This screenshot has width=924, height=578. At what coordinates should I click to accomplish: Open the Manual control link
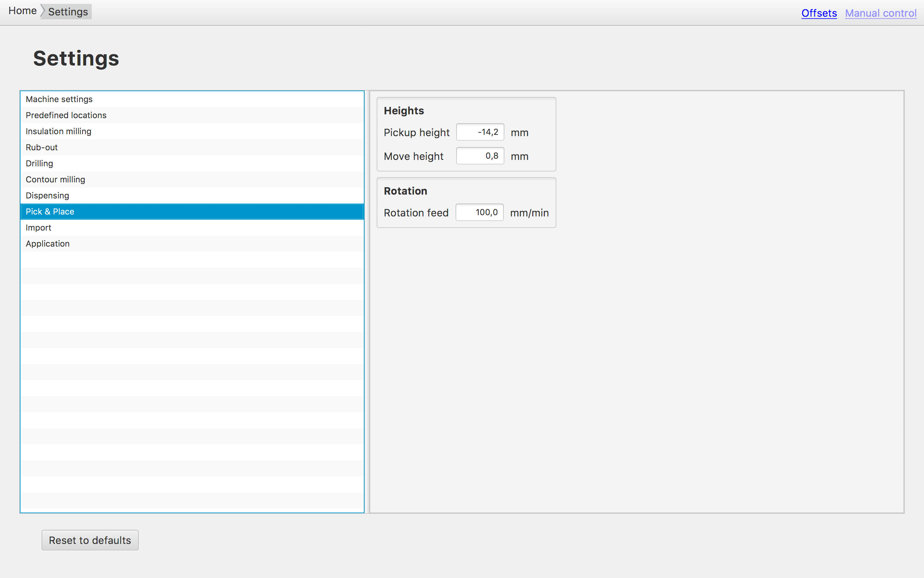pyautogui.click(x=880, y=13)
